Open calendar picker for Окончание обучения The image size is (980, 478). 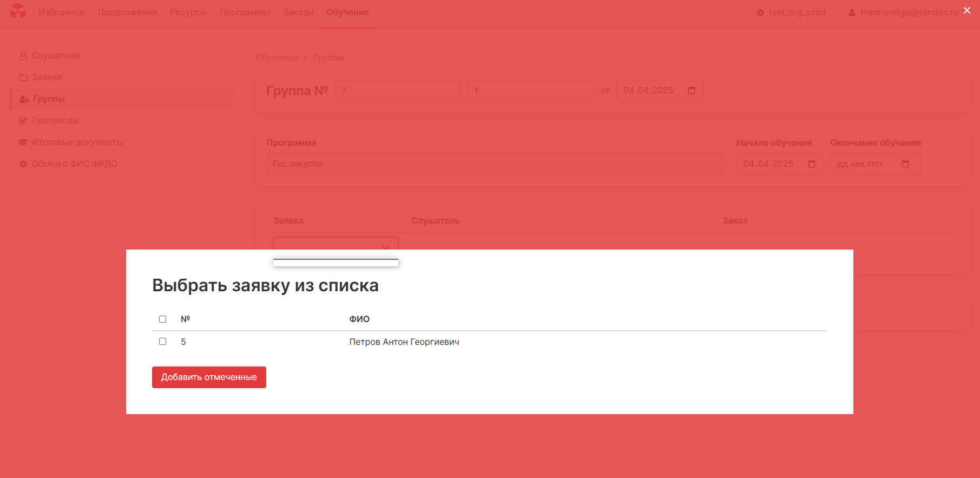(905, 164)
